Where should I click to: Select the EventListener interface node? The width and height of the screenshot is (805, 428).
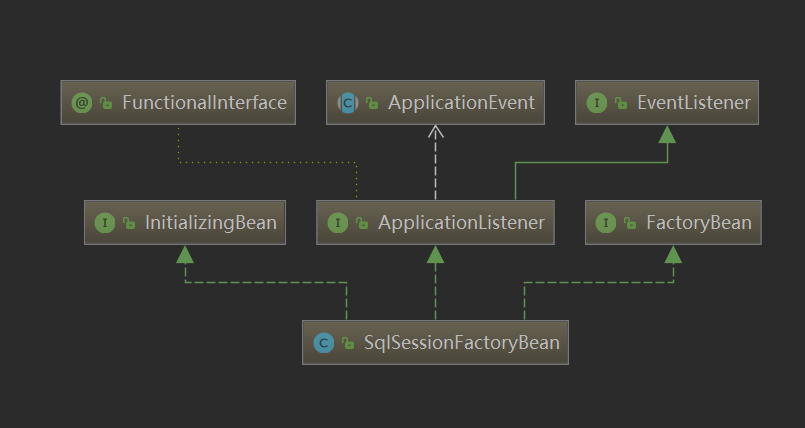click(667, 103)
